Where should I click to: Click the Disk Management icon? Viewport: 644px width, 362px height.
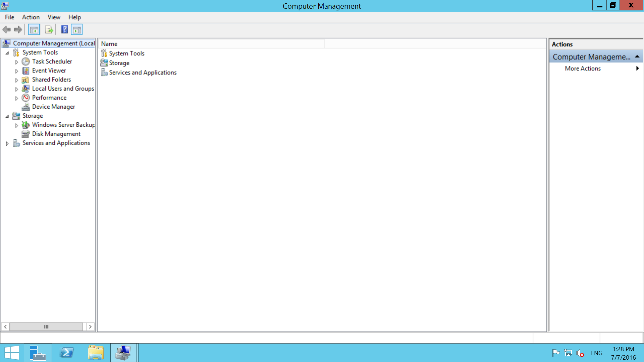coord(25,134)
